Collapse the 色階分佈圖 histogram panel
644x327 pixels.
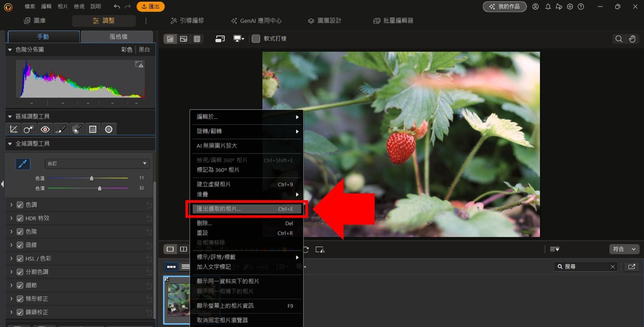10,49
